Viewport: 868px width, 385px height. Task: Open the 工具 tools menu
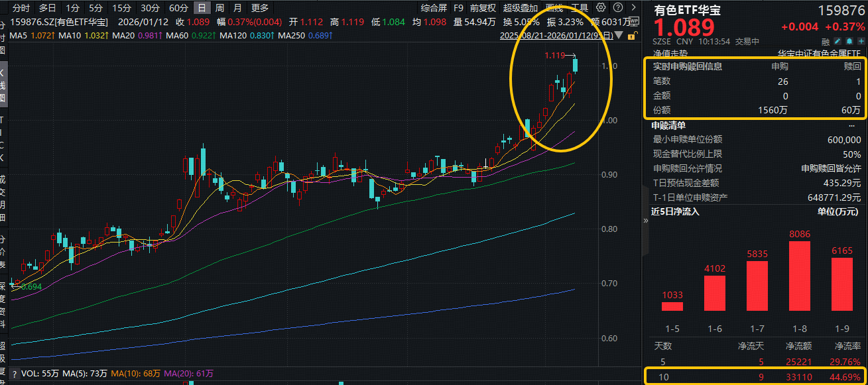click(580, 8)
